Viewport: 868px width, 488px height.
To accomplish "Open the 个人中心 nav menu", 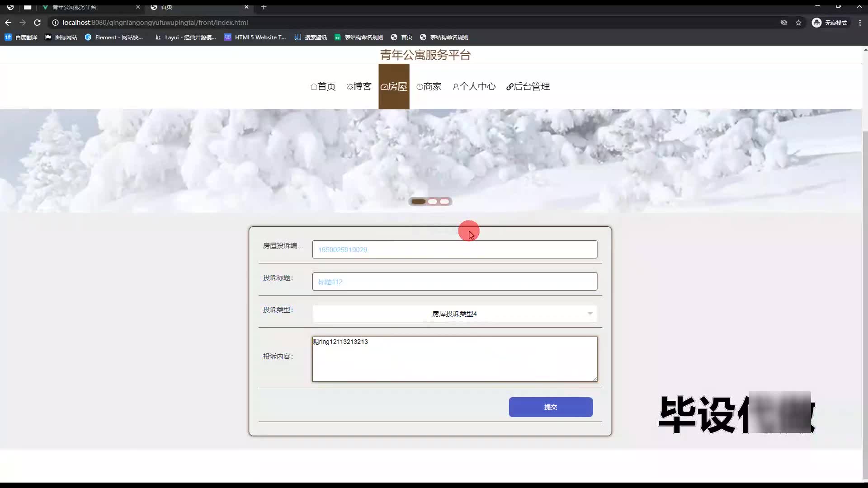I will 474,86.
